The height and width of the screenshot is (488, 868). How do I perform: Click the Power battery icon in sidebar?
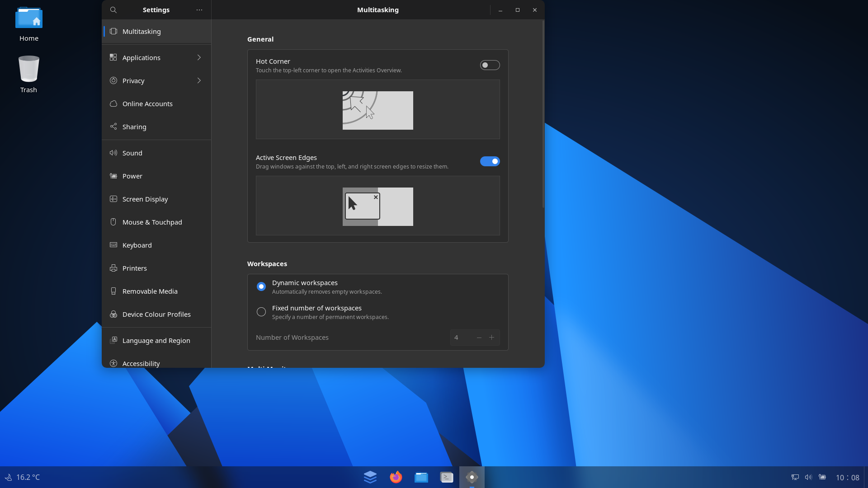113,176
